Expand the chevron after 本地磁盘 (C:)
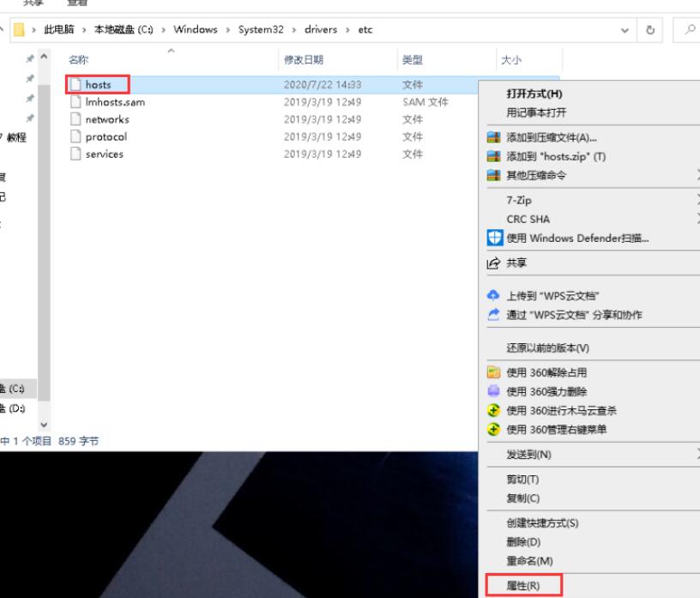 coord(163,30)
